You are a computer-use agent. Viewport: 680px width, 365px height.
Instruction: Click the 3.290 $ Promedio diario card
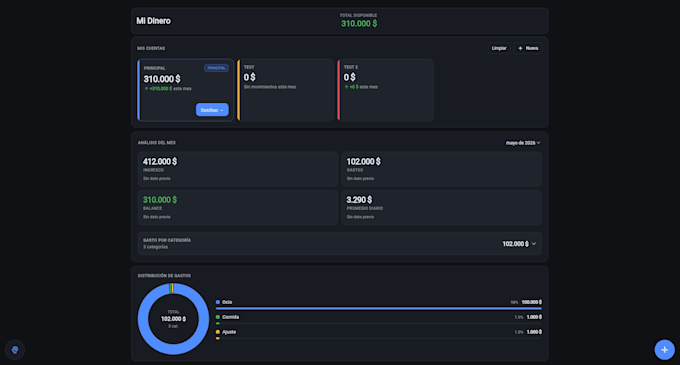pyautogui.click(x=441, y=207)
